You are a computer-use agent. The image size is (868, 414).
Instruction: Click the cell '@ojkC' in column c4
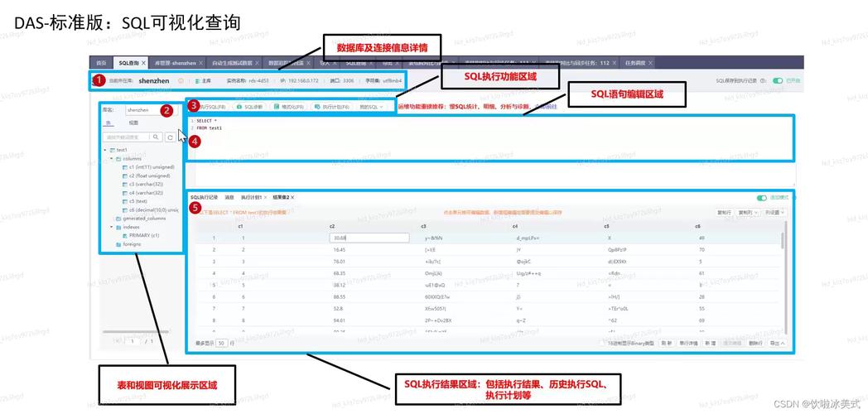point(523,262)
